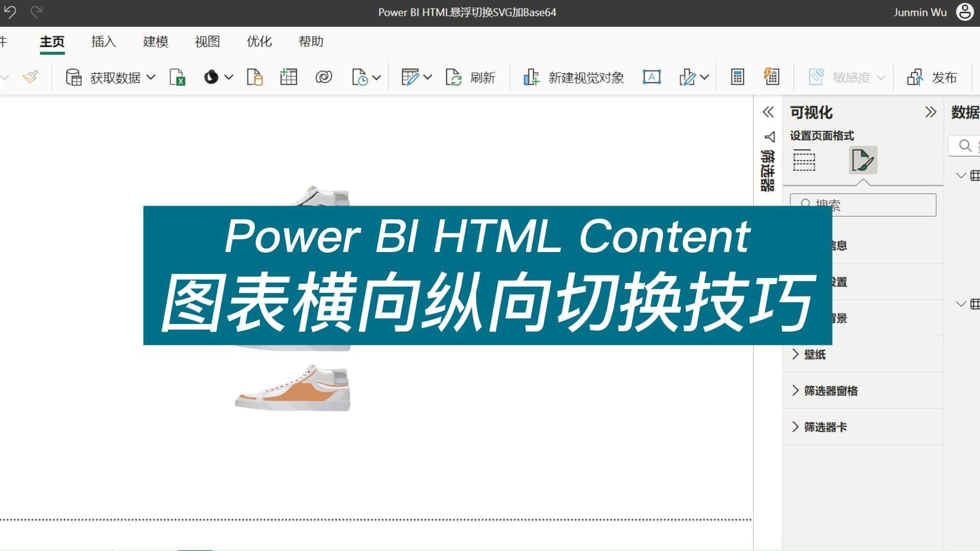Select the add data fields icon in 可视化
This screenshot has height=551, width=980.
[804, 160]
